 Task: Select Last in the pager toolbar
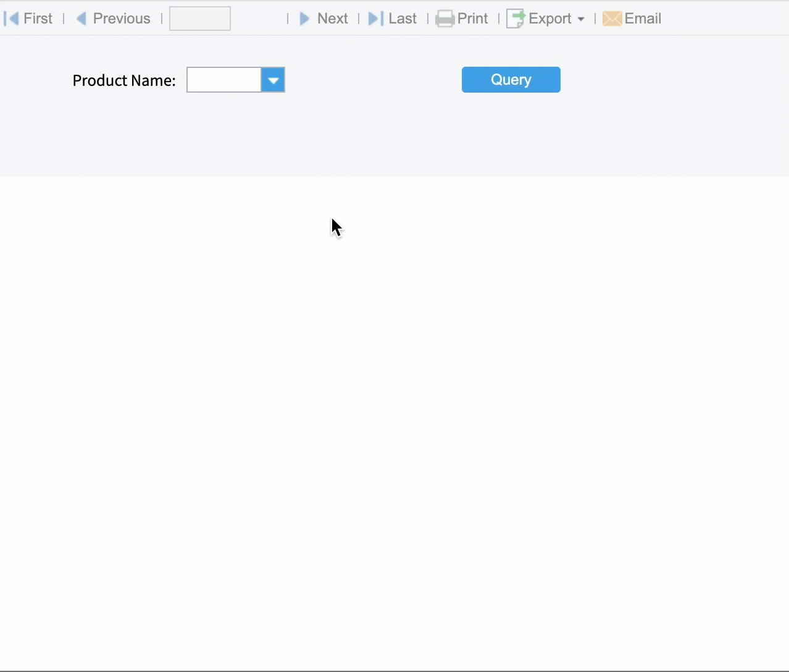[403, 18]
